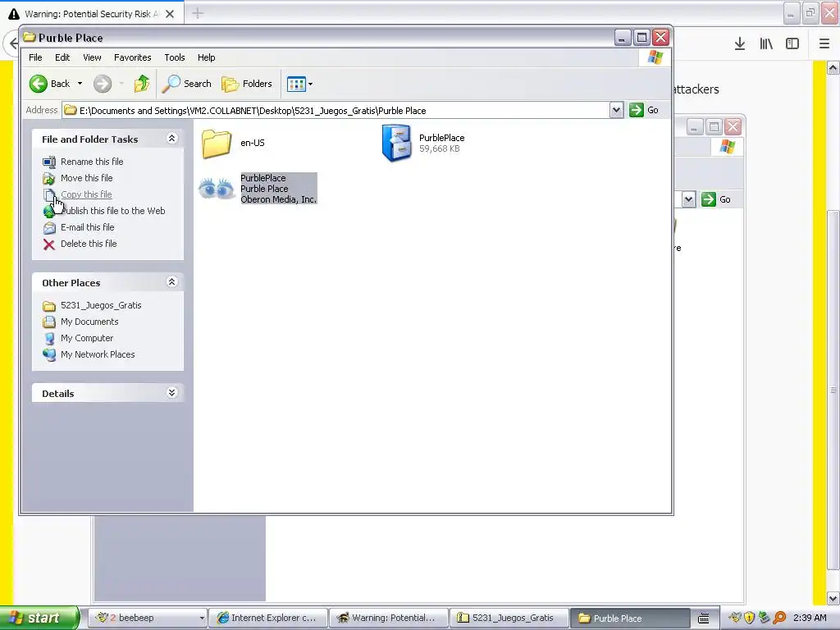Click the My Computer icon in Other Places
Viewport: 840px width, 630px height.
(x=49, y=339)
